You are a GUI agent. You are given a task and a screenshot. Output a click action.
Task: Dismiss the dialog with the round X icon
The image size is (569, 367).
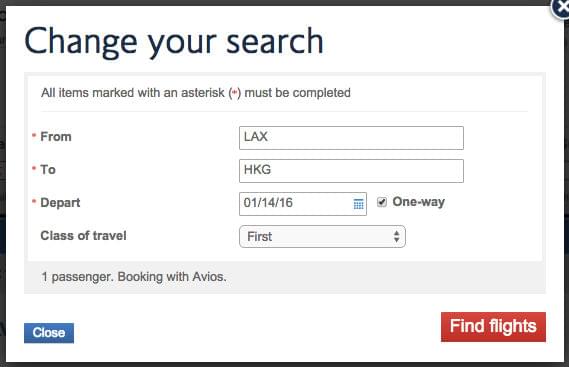click(561, 8)
